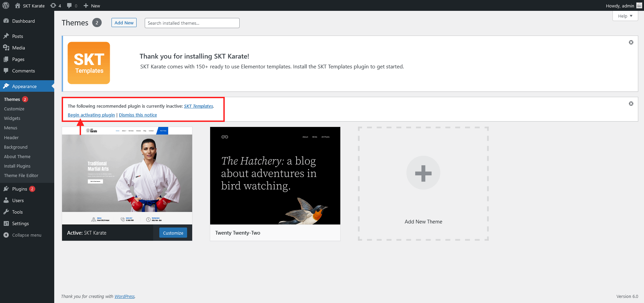Open Header submenu item
The height and width of the screenshot is (303, 644).
11,137
